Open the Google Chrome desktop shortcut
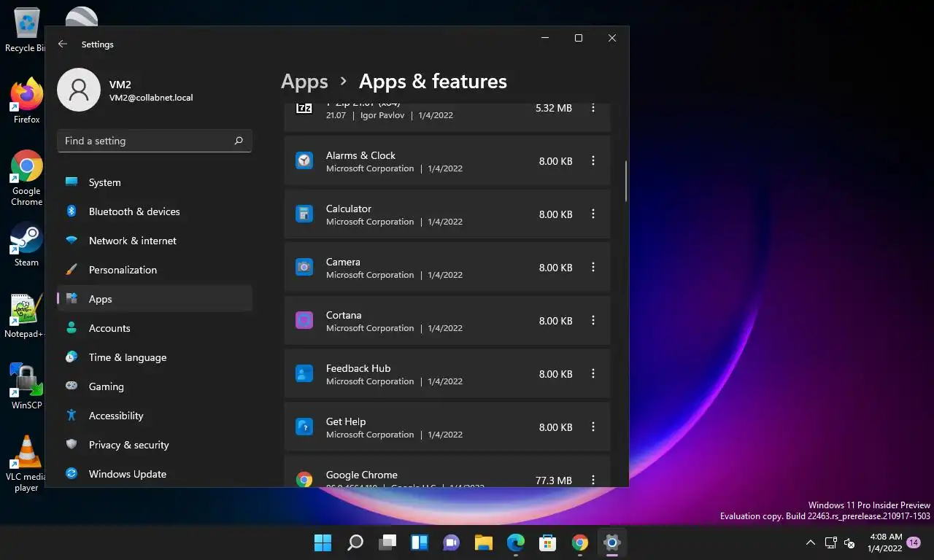Viewport: 934px width, 560px height. click(26, 178)
